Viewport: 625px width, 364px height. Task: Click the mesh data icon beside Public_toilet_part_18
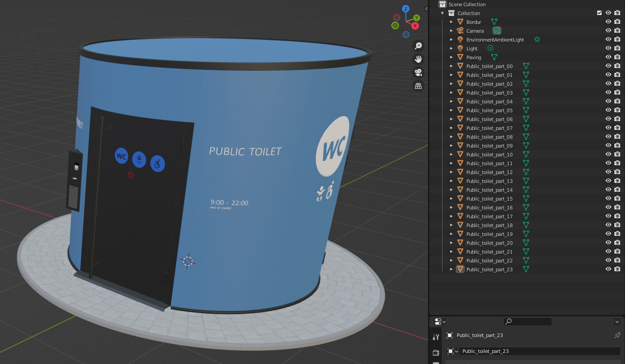tap(526, 225)
